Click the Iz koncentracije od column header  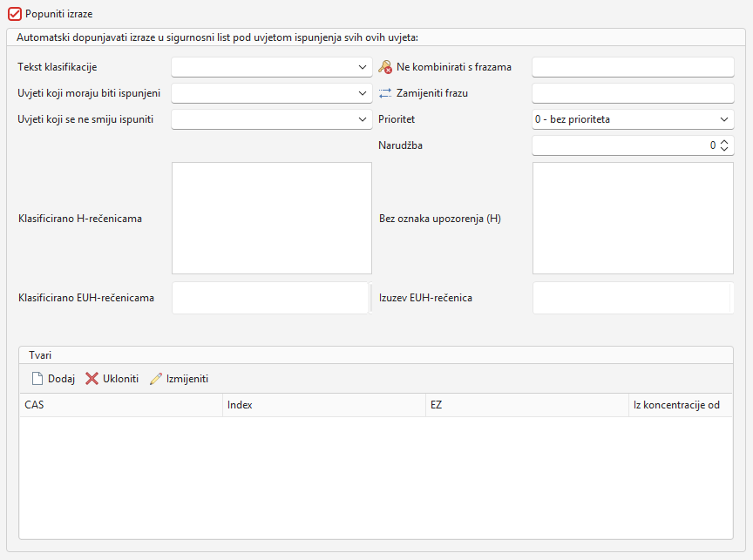coord(681,405)
